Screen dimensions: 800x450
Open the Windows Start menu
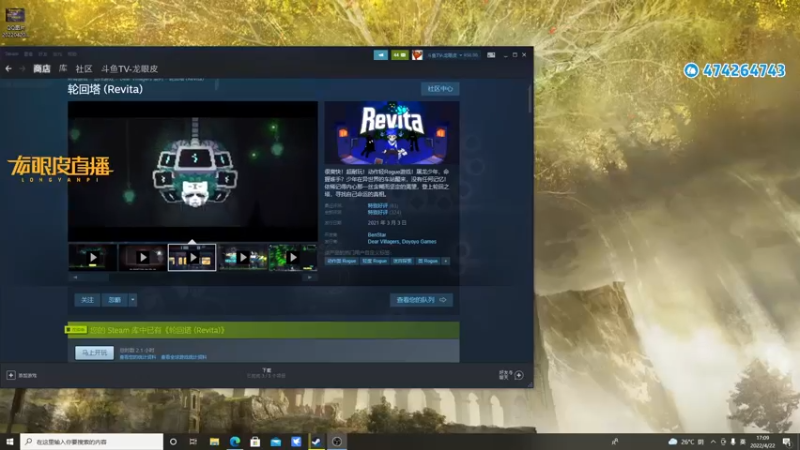click(10, 441)
